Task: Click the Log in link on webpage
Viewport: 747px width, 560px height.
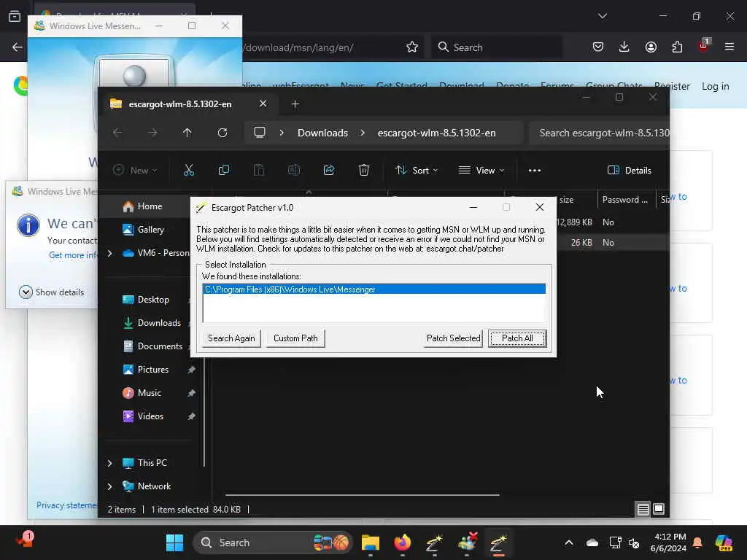Action: (715, 86)
